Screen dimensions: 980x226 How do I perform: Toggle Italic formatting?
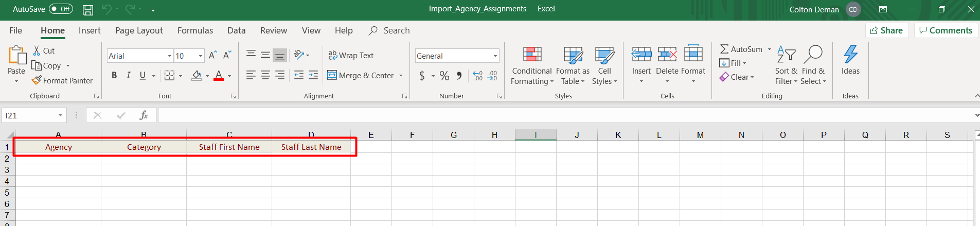(x=129, y=75)
